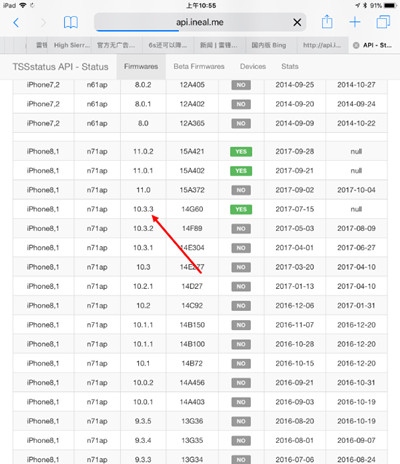Switch to the 6s还可以降... tab
400x464 pixels.
click(168, 45)
